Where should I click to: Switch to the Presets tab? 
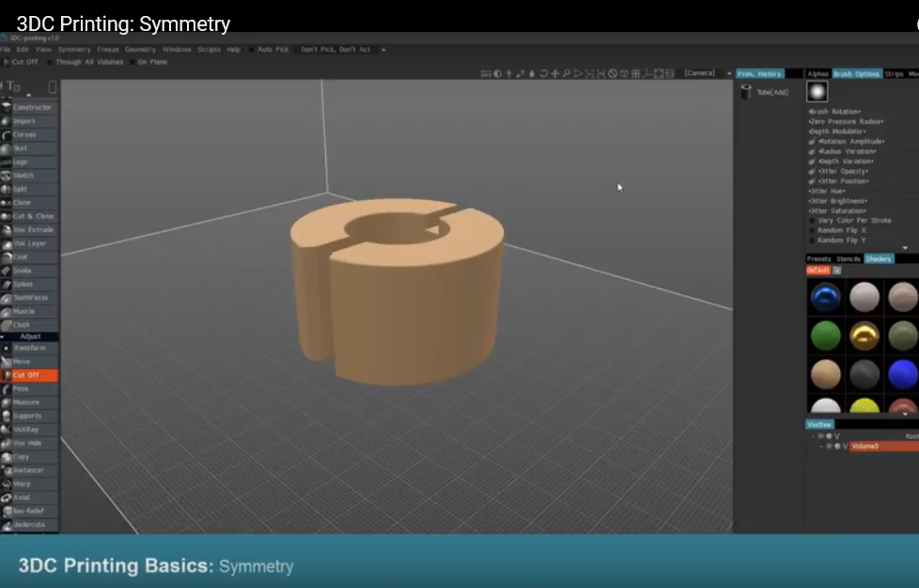818,259
